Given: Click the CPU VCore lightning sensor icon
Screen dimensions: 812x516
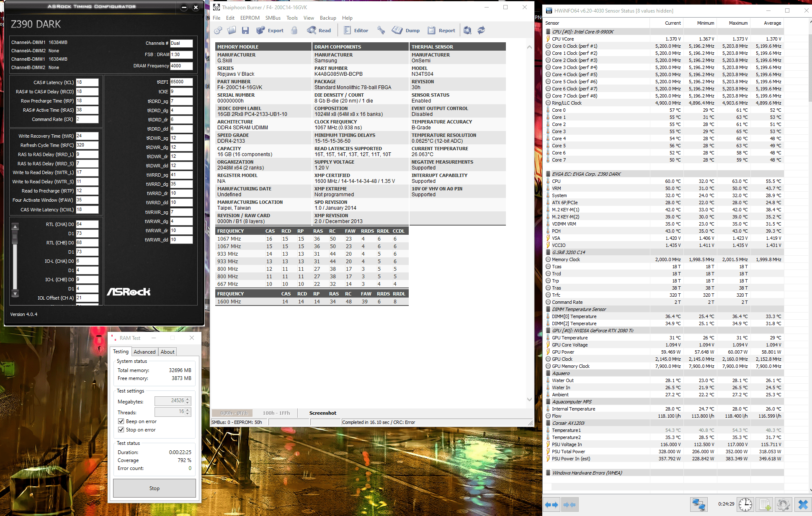Looking at the screenshot, I should 548,39.
